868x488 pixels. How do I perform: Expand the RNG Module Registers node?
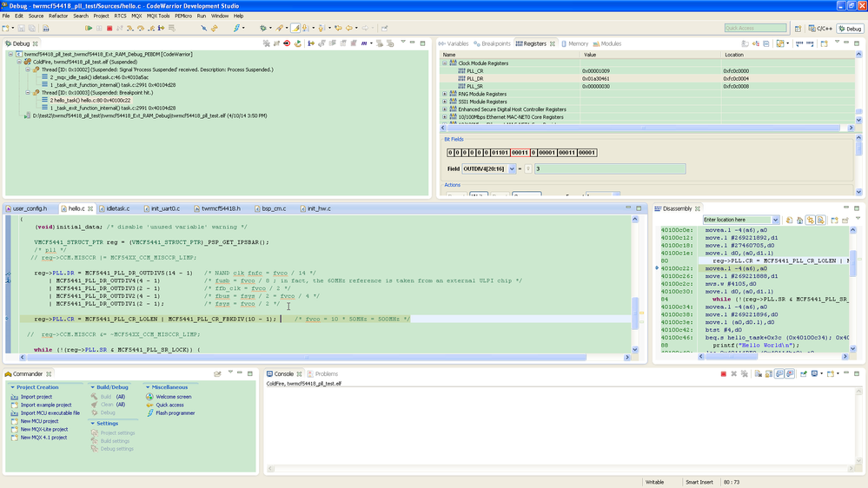coord(445,94)
